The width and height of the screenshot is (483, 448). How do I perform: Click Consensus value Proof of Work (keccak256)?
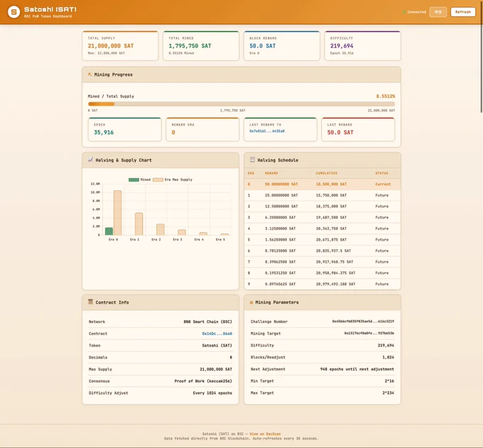tap(203, 381)
